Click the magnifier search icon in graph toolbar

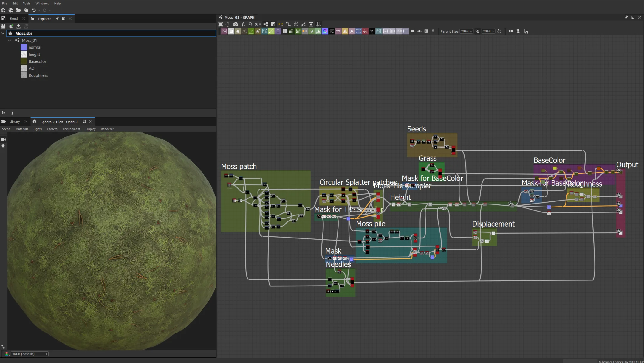pyautogui.click(x=250, y=24)
